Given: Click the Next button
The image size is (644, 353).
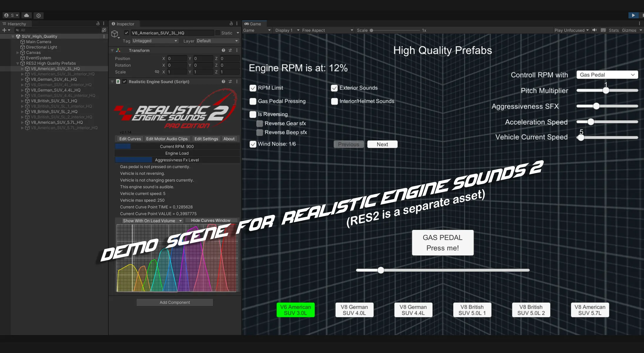Looking at the screenshot, I should (382, 144).
